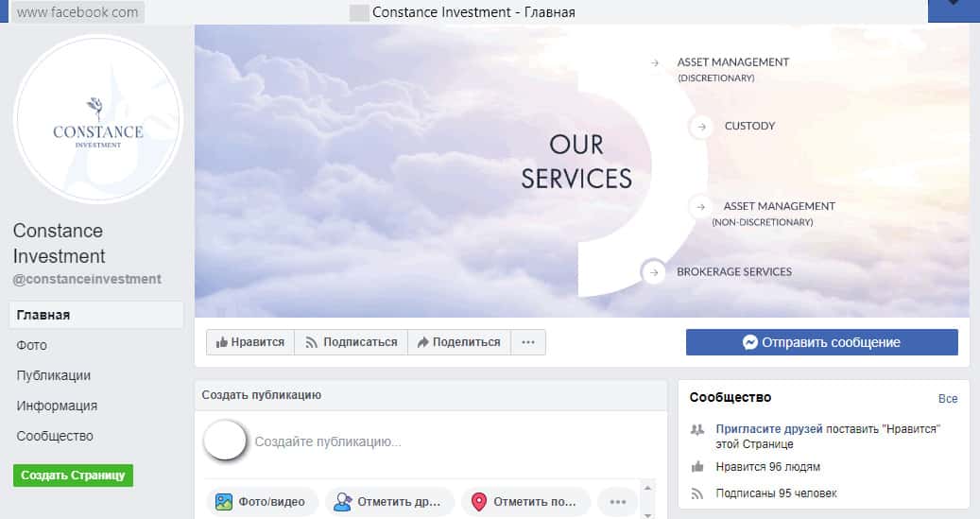Click Подписаться to follow the page
This screenshot has width=980, height=519.
tap(352, 342)
